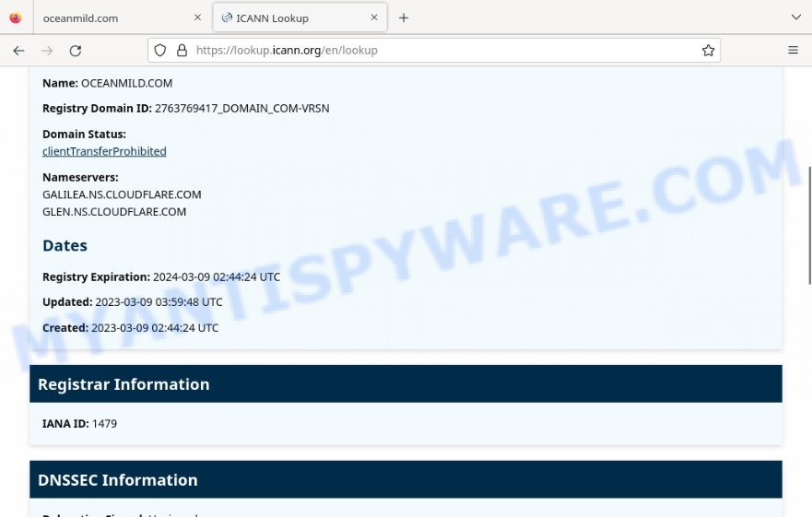Select nameserver GALILEA.NS.CLOUDFLARE.COM
Image resolution: width=812 pixels, height=517 pixels.
[122, 194]
